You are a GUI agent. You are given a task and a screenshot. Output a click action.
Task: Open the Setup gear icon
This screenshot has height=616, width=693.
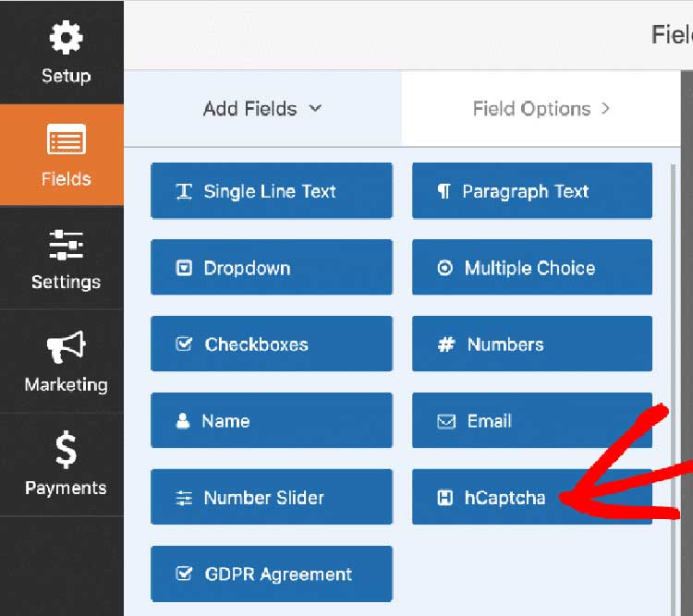[x=66, y=38]
